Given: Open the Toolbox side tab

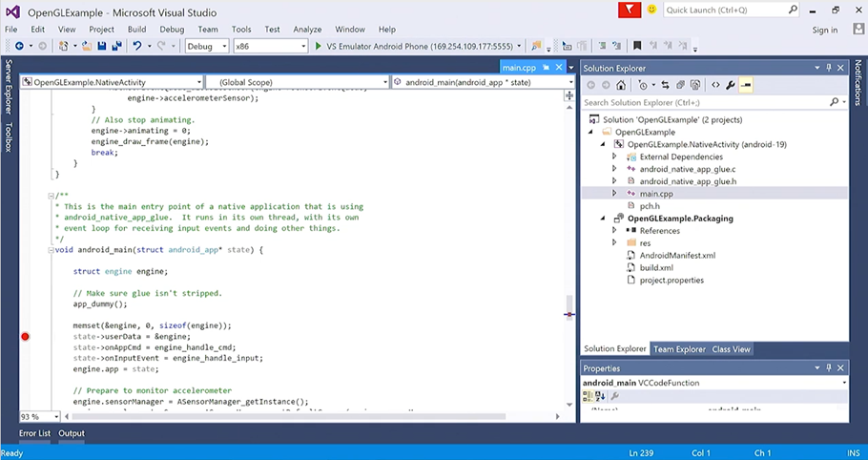Looking at the screenshot, I should (x=9, y=136).
